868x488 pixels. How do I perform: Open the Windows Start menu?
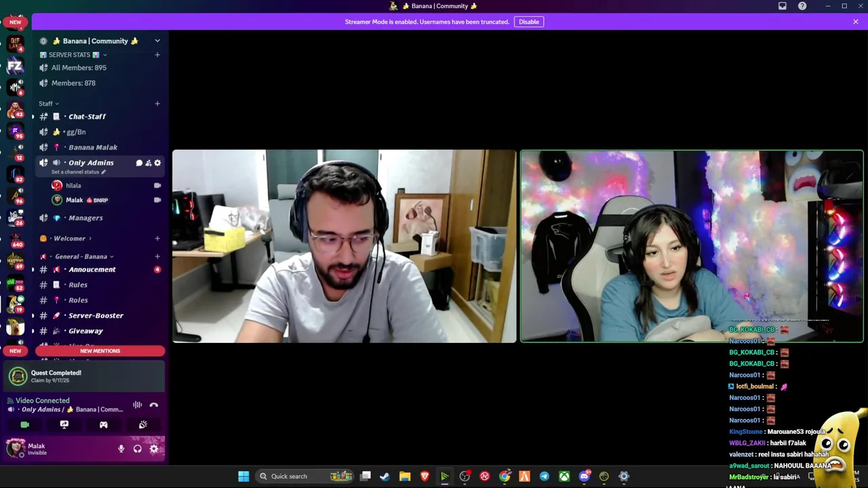point(243,476)
